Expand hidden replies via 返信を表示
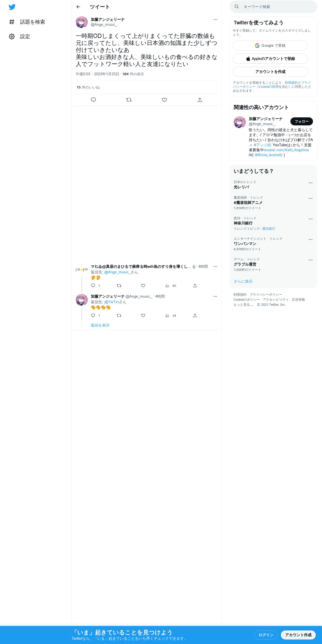The image size is (322, 644). pos(100,325)
